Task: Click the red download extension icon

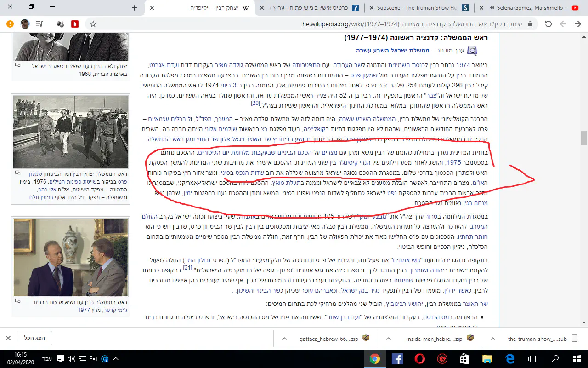Action: pyautogui.click(x=74, y=24)
